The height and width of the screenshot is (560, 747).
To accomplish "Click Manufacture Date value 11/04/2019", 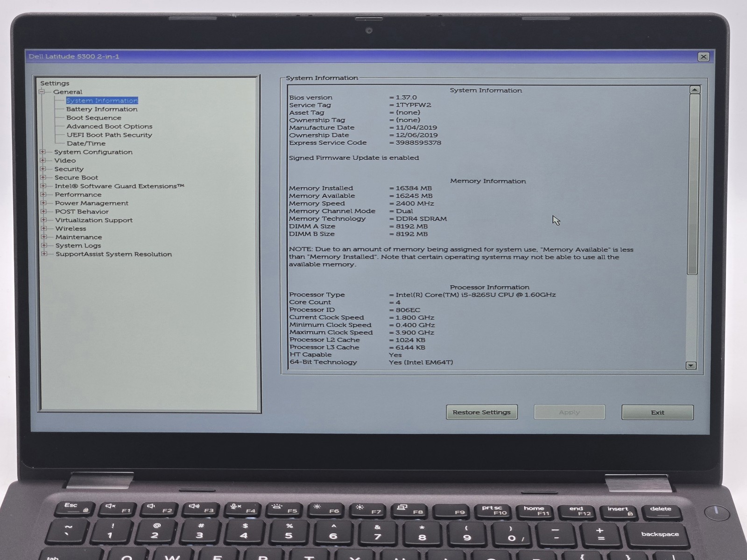I will (x=416, y=128).
